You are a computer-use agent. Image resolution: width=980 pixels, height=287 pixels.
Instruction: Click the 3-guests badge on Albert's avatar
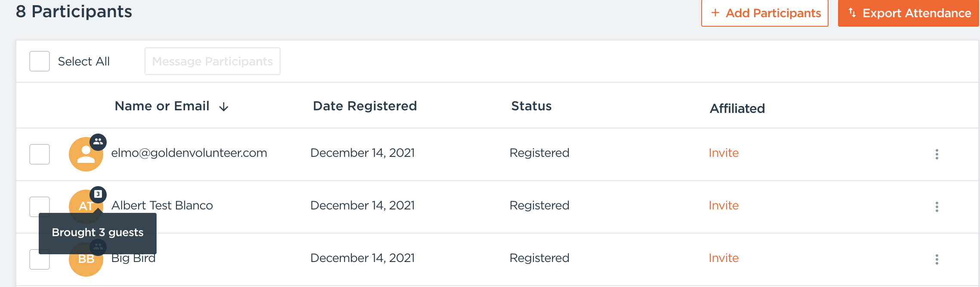98,194
